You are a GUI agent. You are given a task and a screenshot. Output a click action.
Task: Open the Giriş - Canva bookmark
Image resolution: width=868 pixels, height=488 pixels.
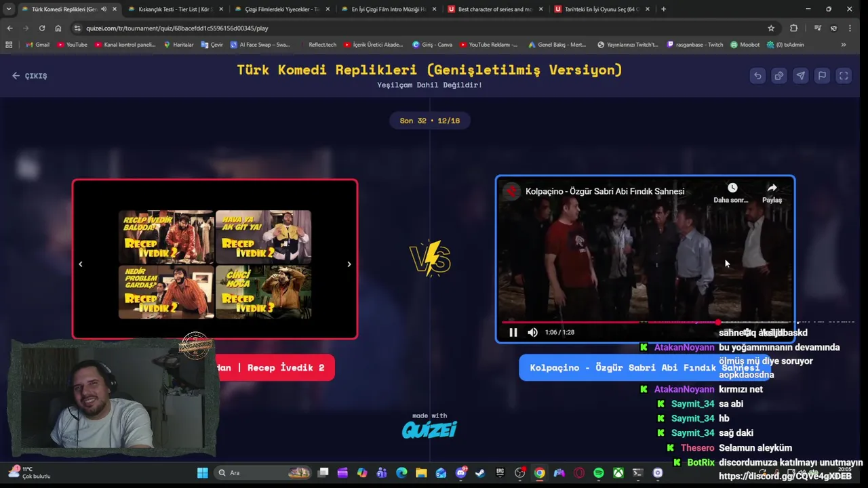point(432,45)
